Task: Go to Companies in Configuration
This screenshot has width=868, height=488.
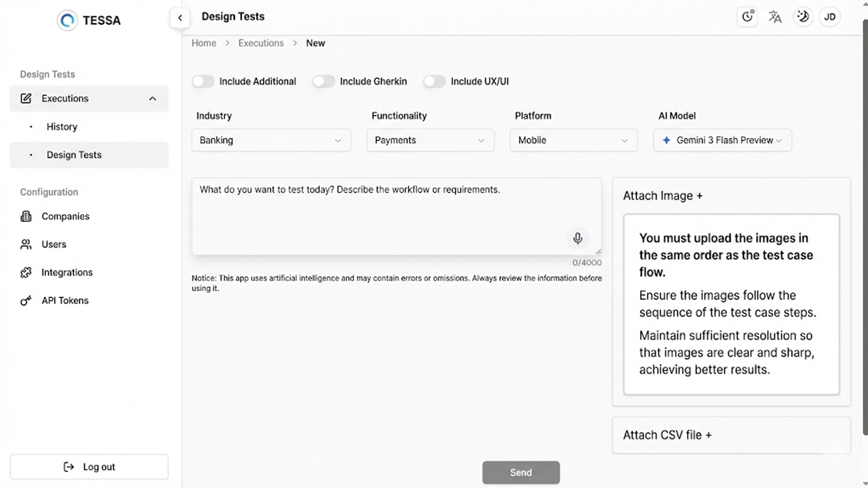Action: coord(65,217)
